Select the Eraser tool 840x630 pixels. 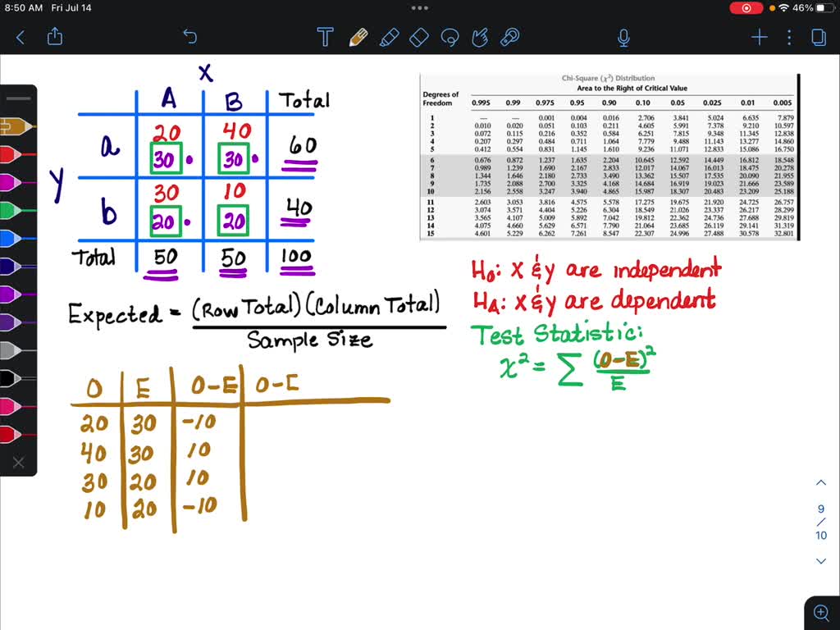coord(418,37)
